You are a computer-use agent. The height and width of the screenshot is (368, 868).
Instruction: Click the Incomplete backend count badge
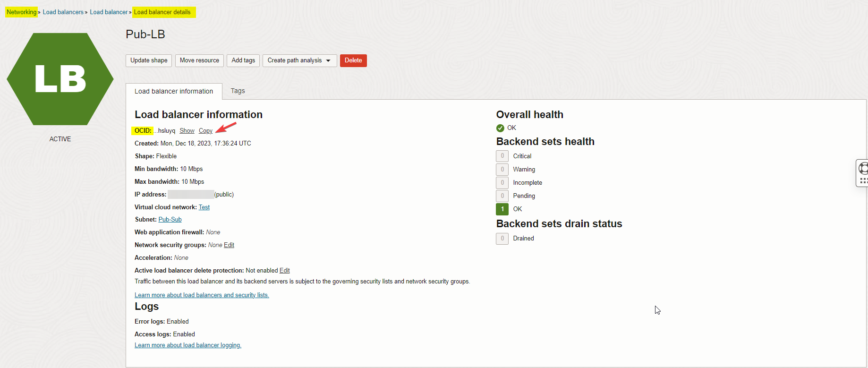[x=502, y=183]
